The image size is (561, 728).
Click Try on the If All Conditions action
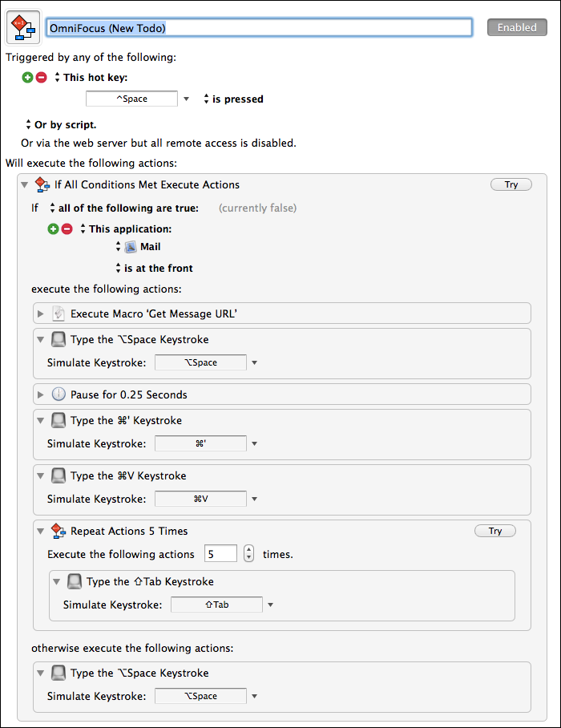coord(511,184)
